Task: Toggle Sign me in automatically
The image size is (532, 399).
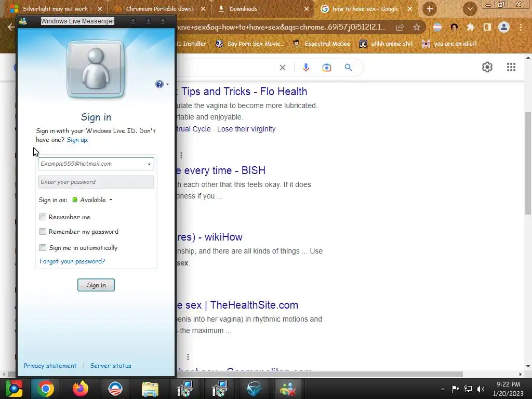Action: point(43,248)
